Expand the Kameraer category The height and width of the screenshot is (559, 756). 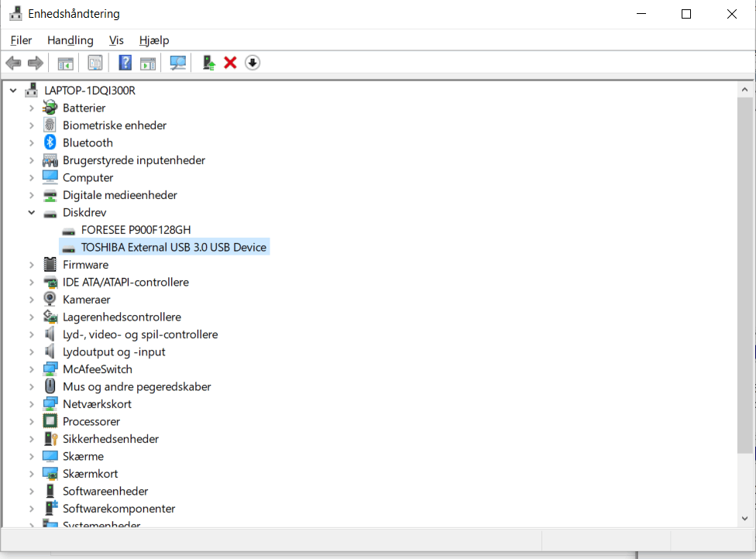[31, 300]
